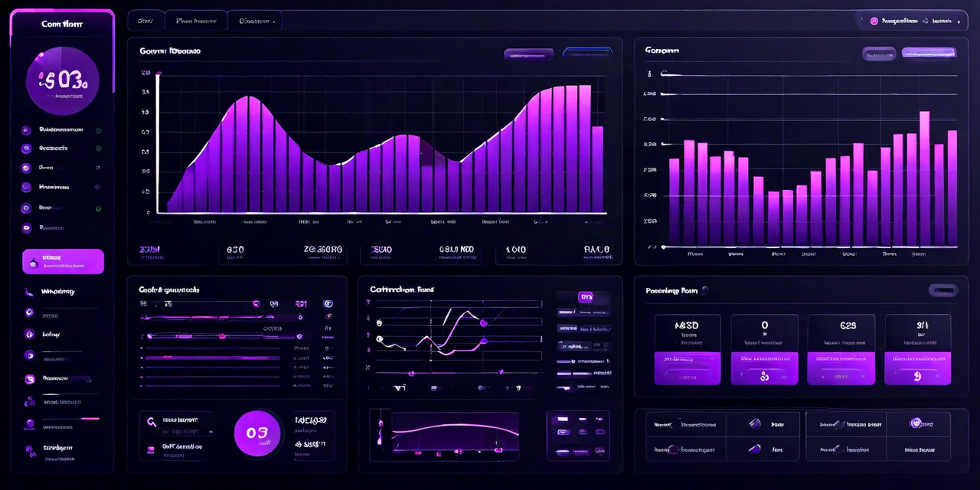Toggle the green status dot on first sidebar row
980x490 pixels.
tap(98, 130)
